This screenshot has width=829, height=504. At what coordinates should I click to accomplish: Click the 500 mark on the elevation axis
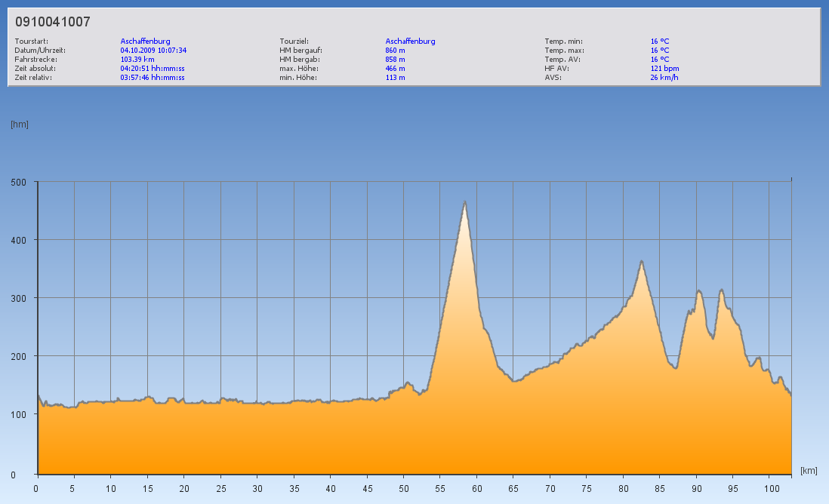18,183
